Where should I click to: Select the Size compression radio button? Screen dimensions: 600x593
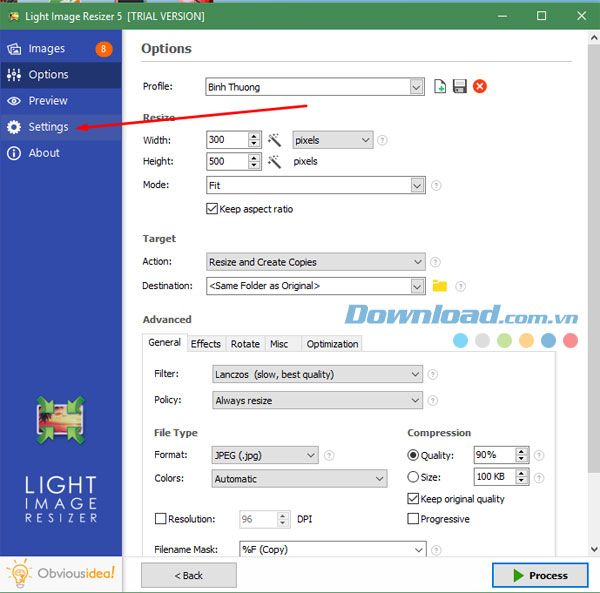tap(413, 477)
